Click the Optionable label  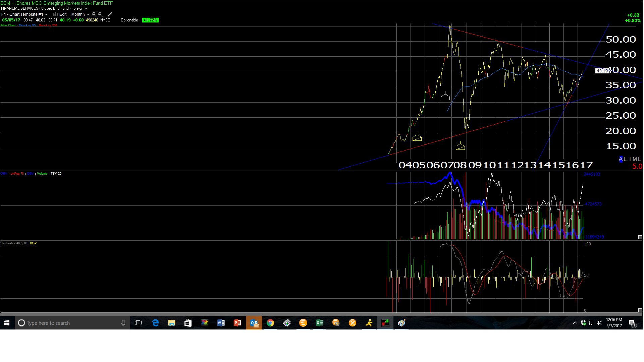click(x=129, y=20)
